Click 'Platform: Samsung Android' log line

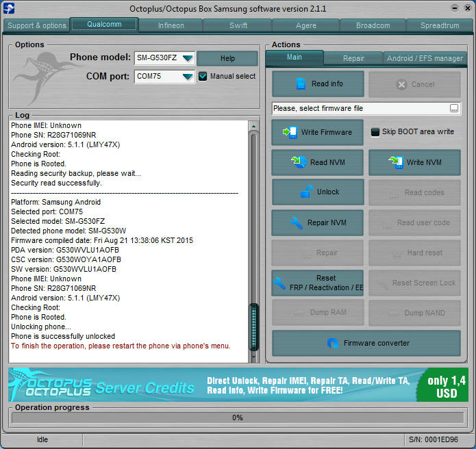coord(56,202)
